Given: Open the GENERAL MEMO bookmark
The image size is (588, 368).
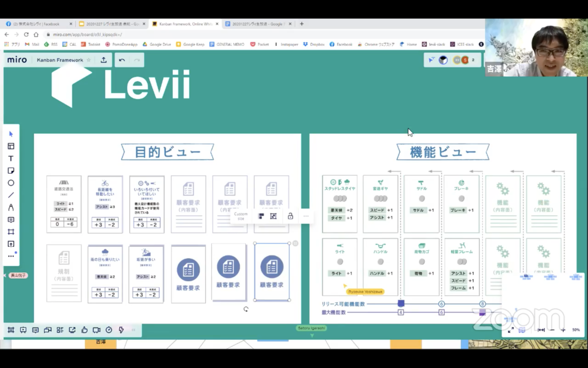Looking at the screenshot, I should click(x=226, y=44).
